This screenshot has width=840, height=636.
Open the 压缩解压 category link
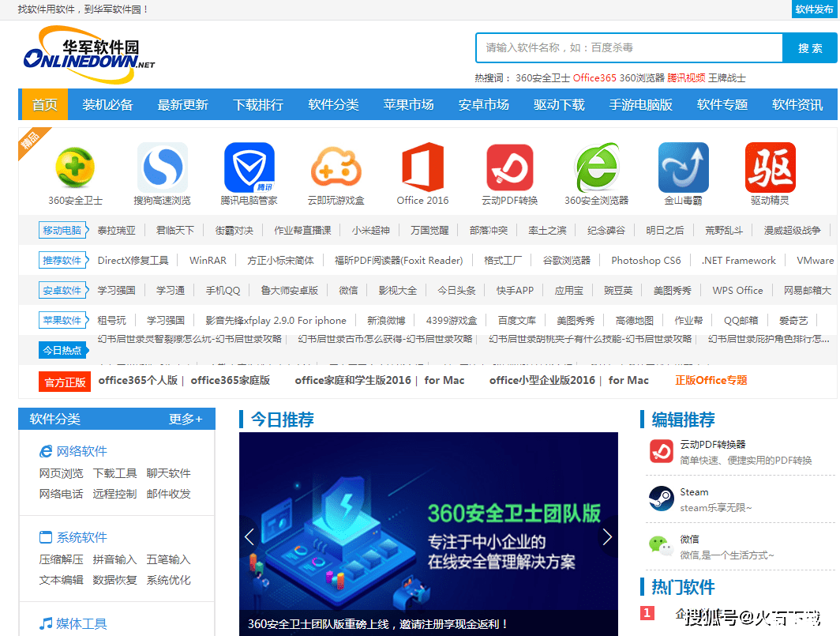coord(61,559)
